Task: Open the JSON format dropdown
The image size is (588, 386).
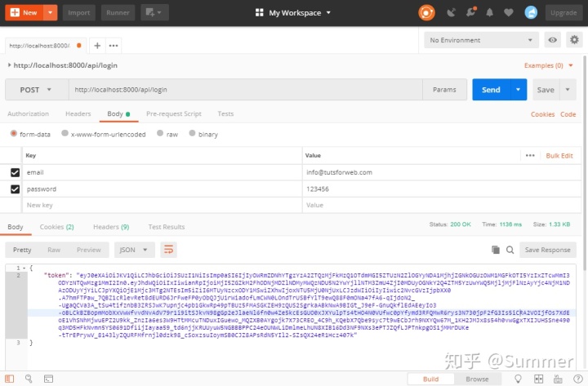Action: (x=134, y=250)
